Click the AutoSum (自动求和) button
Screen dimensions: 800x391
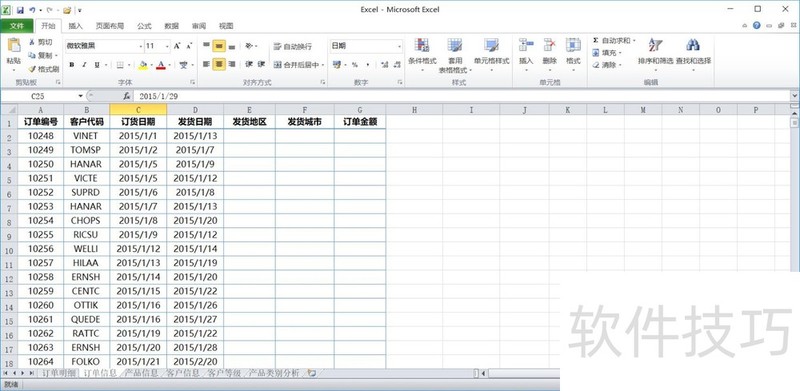(x=614, y=40)
